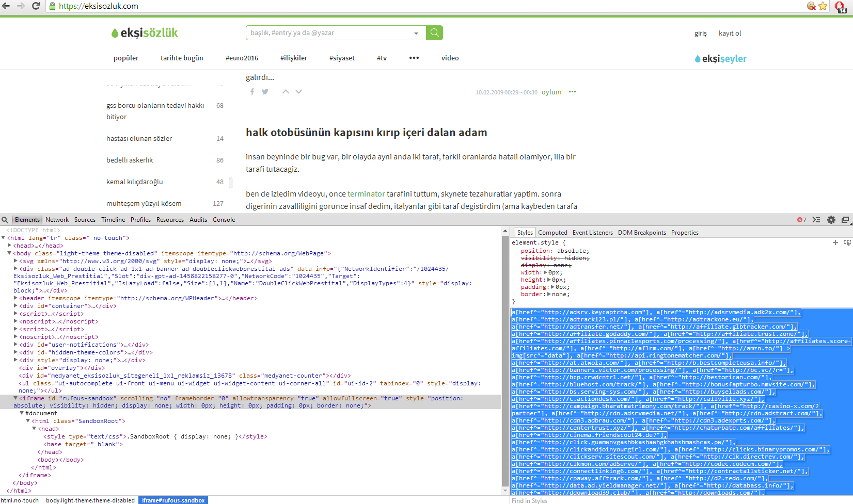
Task: Open the search box dropdown arrow
Action: [x=416, y=33]
